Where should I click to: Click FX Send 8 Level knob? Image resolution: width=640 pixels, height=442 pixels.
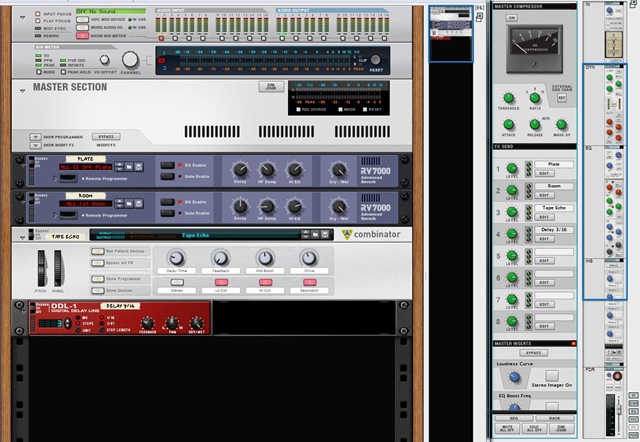[x=512, y=321]
